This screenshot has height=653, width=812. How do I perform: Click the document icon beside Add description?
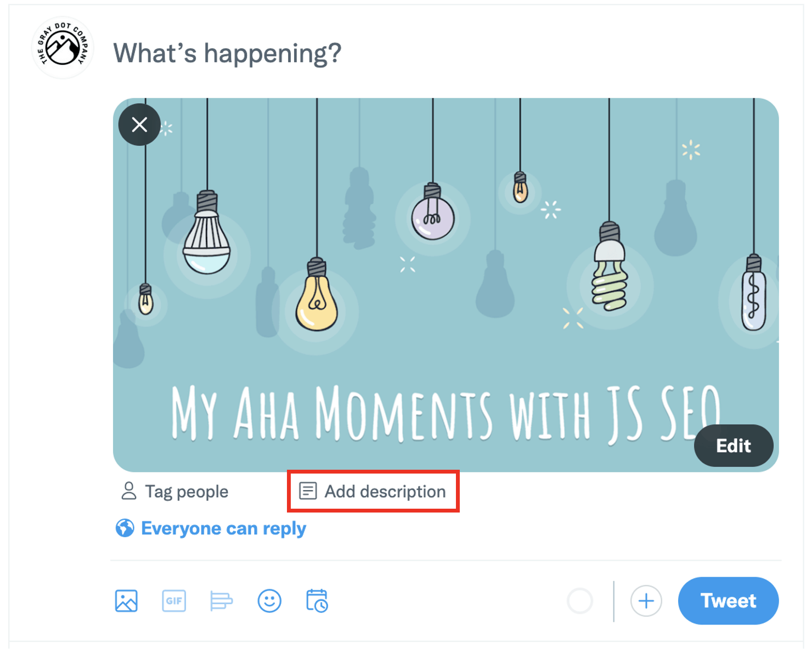(308, 491)
